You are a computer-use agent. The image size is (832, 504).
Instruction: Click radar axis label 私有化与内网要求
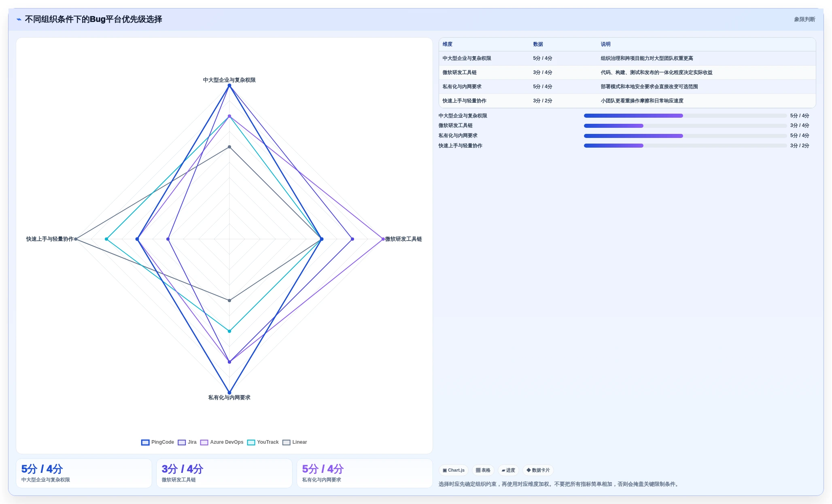(229, 398)
